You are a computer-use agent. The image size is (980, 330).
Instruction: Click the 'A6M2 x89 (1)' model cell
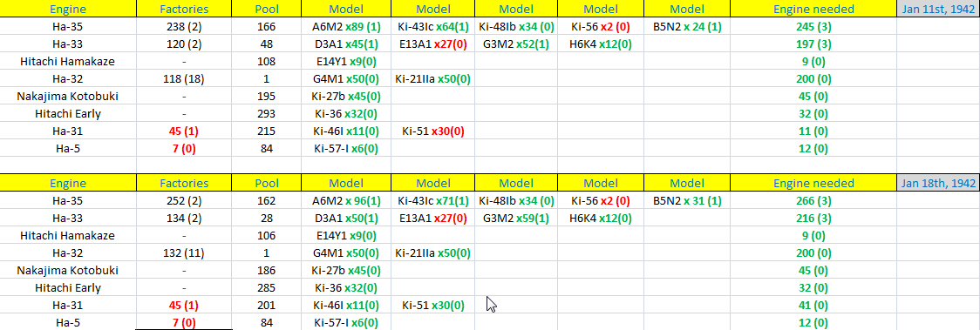(x=345, y=27)
